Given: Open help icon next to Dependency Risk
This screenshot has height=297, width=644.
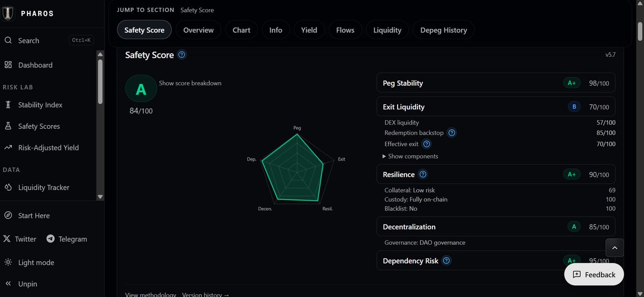Looking at the screenshot, I should tap(447, 261).
